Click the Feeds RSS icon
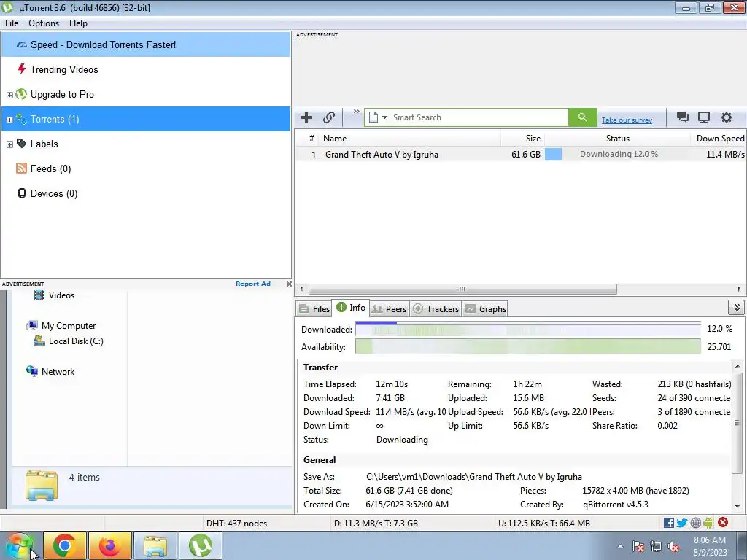This screenshot has height=560, width=747. 21,168
